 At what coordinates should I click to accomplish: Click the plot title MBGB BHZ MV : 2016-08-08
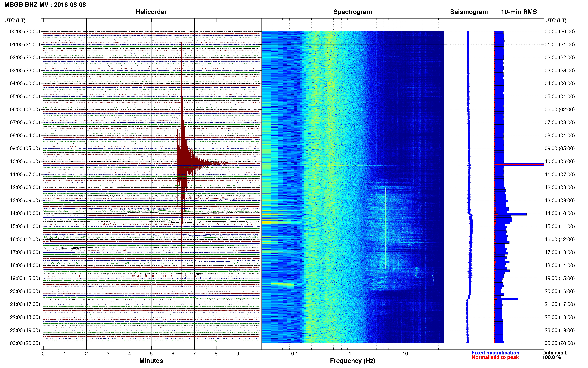click(x=45, y=5)
